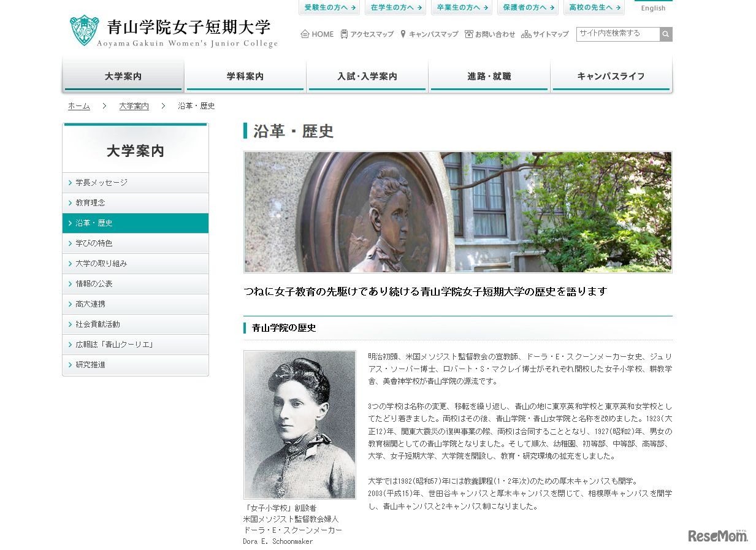Click the ReseMom watermark logo
756x550 pixels.
click(718, 535)
